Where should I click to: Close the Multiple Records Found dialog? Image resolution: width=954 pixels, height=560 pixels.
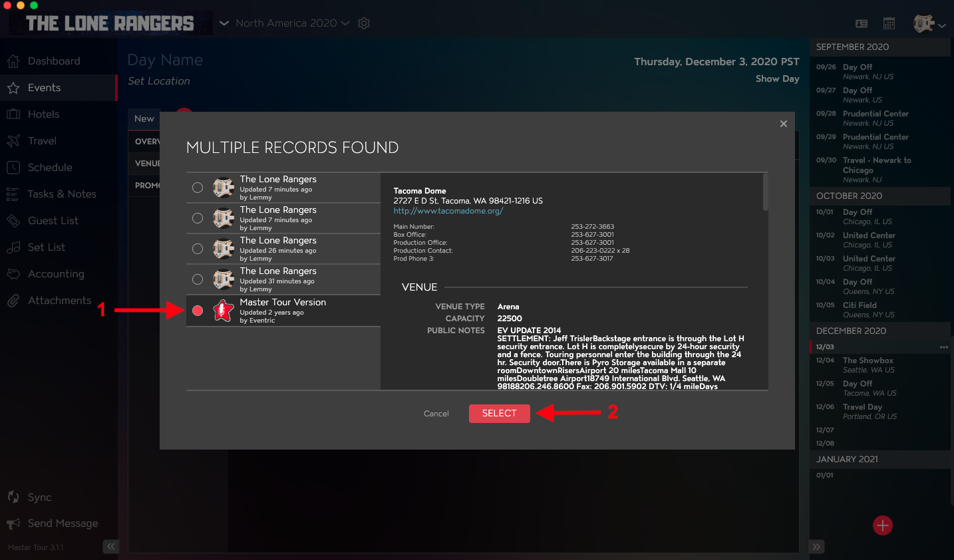(x=784, y=124)
